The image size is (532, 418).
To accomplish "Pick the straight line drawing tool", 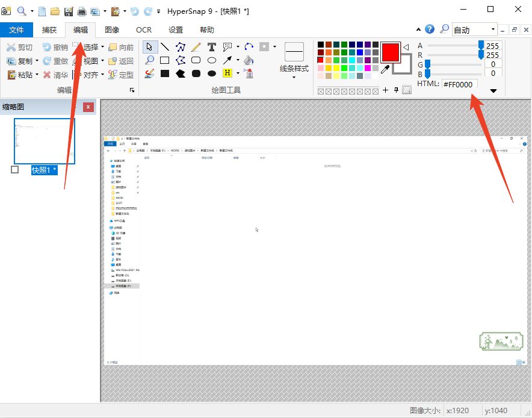I will tap(164, 47).
